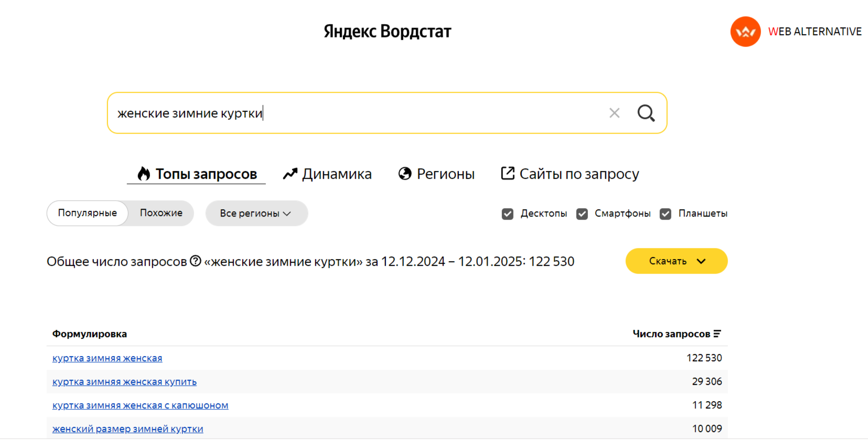Open the Топы запросов tab
868x442 pixels.
point(197,174)
